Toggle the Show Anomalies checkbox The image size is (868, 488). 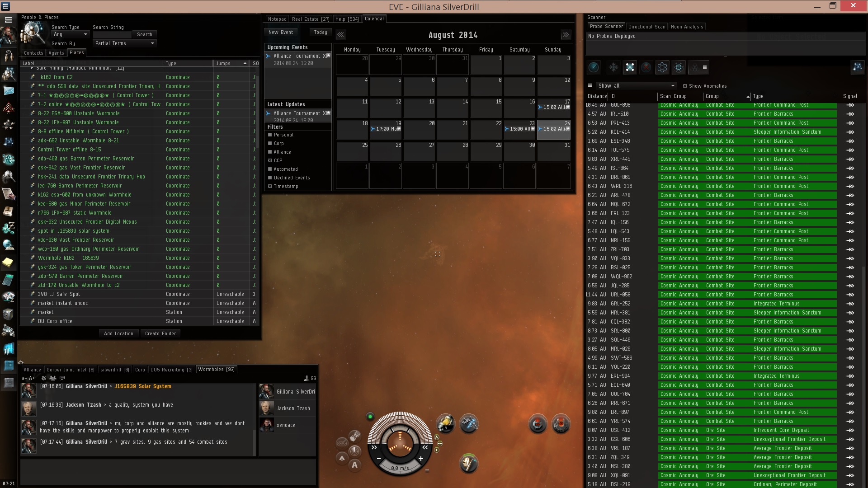pos(685,86)
